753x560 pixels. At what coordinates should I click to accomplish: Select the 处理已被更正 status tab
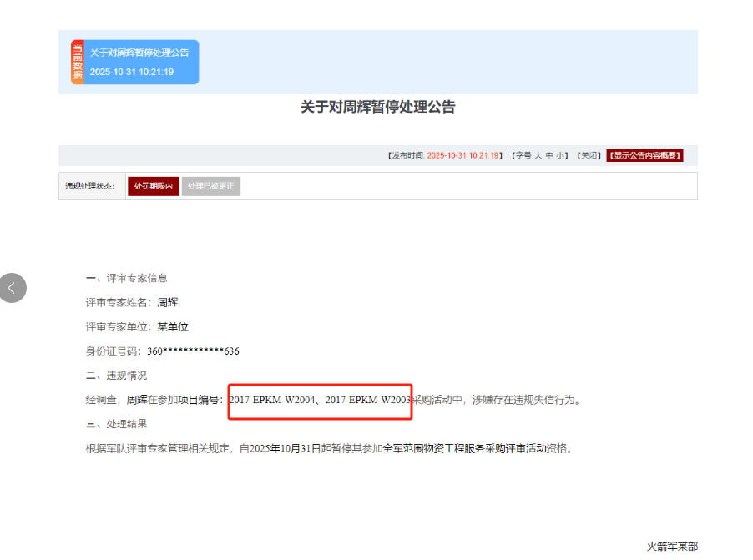211,186
